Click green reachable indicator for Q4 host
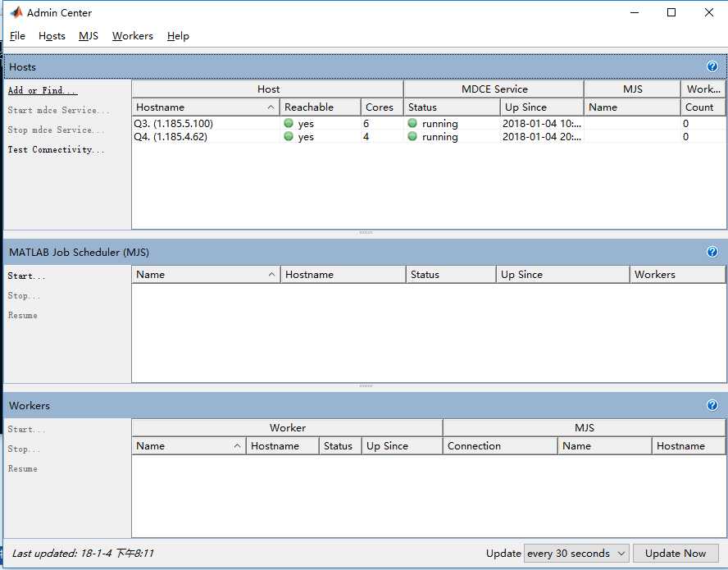This screenshot has height=570, width=728. click(x=289, y=136)
